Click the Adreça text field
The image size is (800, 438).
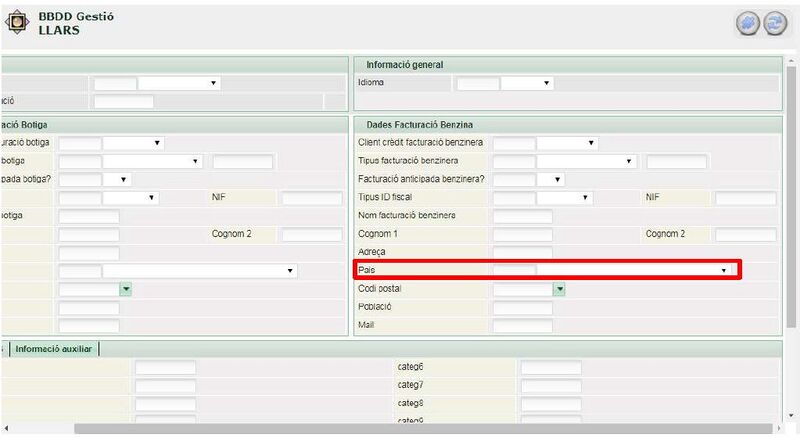point(522,252)
